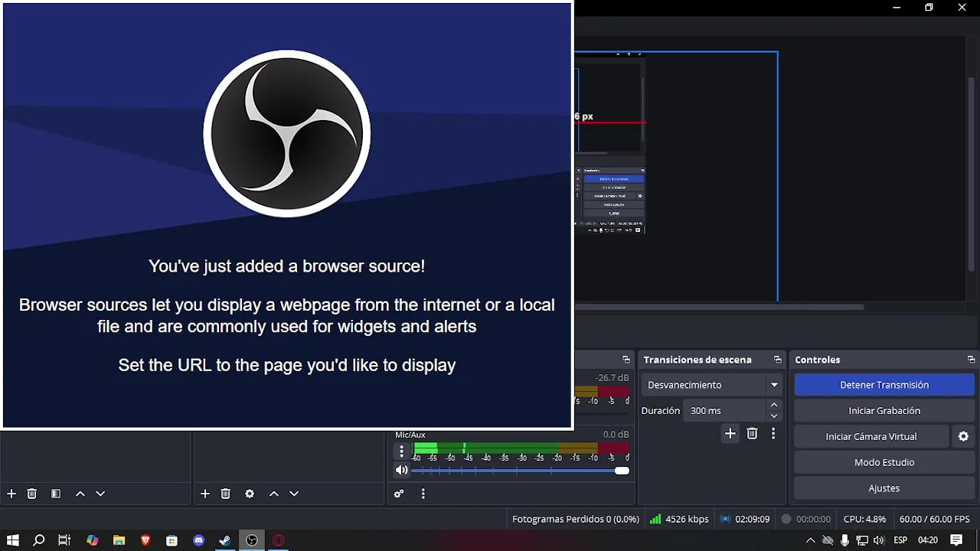The image size is (980, 551).
Task: Add a transition with the plus icon
Action: click(x=730, y=434)
